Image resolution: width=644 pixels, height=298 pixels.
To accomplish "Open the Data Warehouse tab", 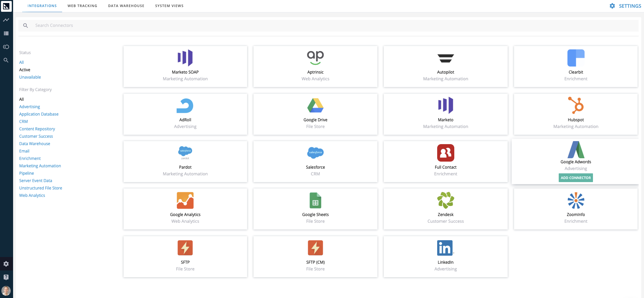I will pos(126,6).
